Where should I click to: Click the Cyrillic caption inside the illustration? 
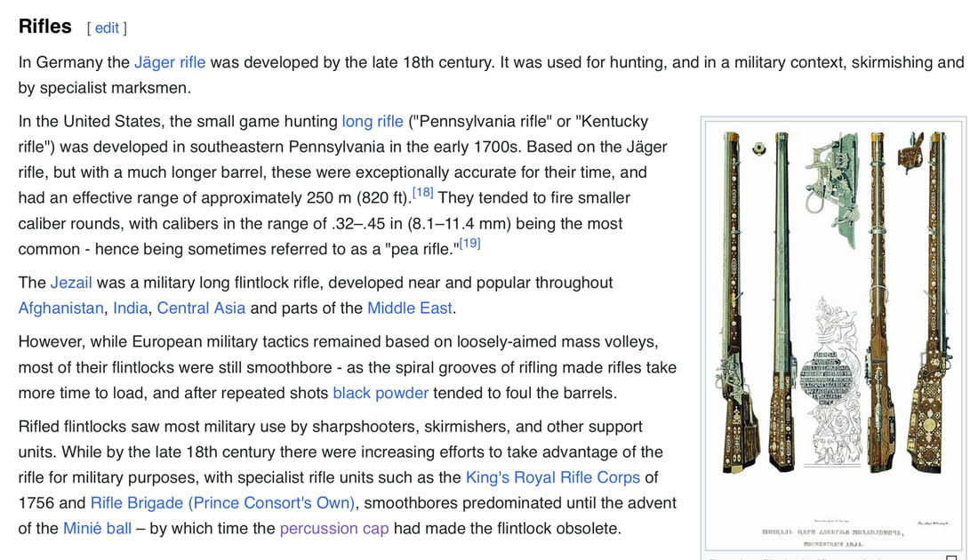coord(832,538)
